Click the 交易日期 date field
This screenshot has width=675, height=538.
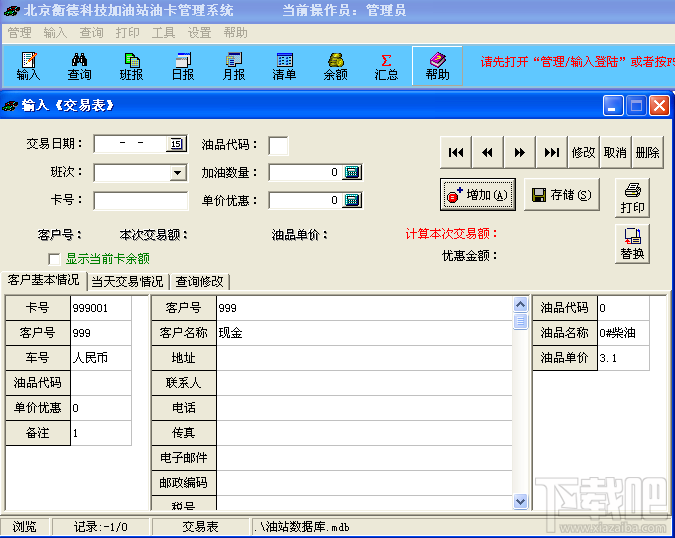point(130,144)
